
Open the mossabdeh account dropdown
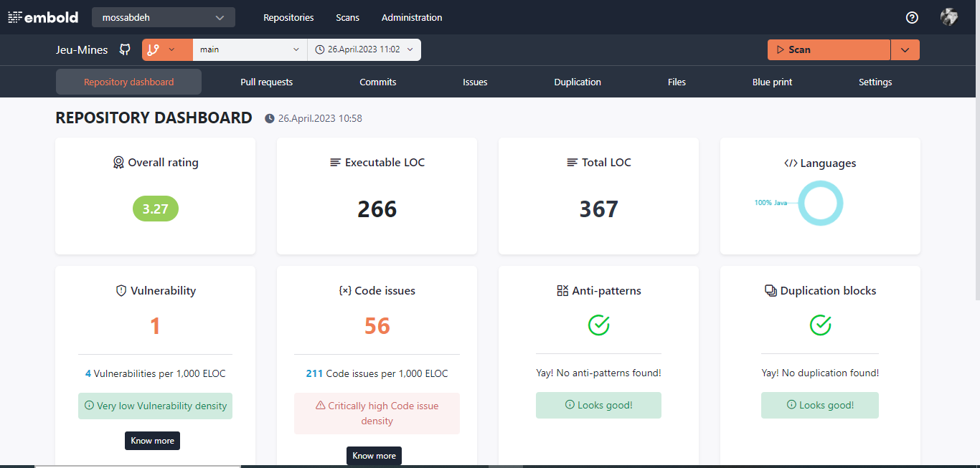[x=163, y=16]
